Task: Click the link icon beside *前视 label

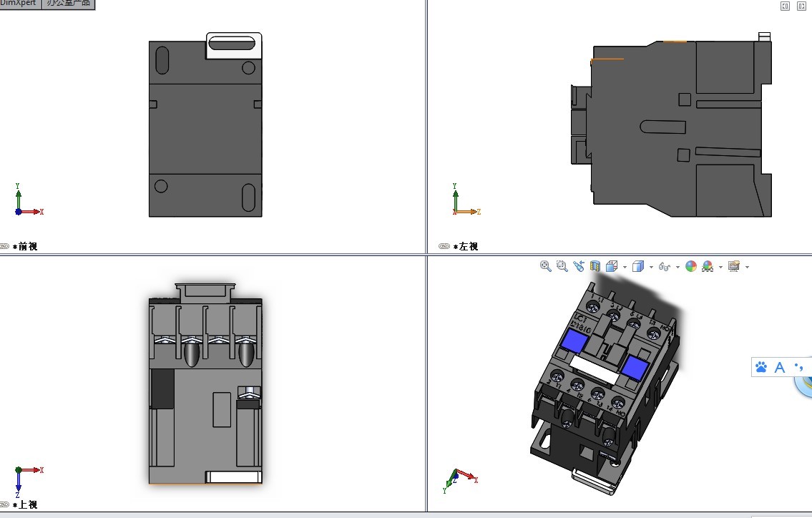Action: (x=5, y=246)
